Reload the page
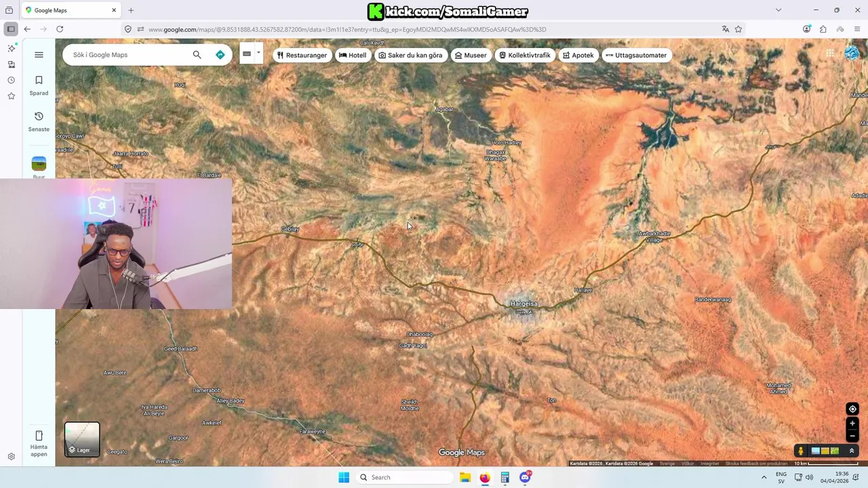The image size is (868, 488). 60,29
